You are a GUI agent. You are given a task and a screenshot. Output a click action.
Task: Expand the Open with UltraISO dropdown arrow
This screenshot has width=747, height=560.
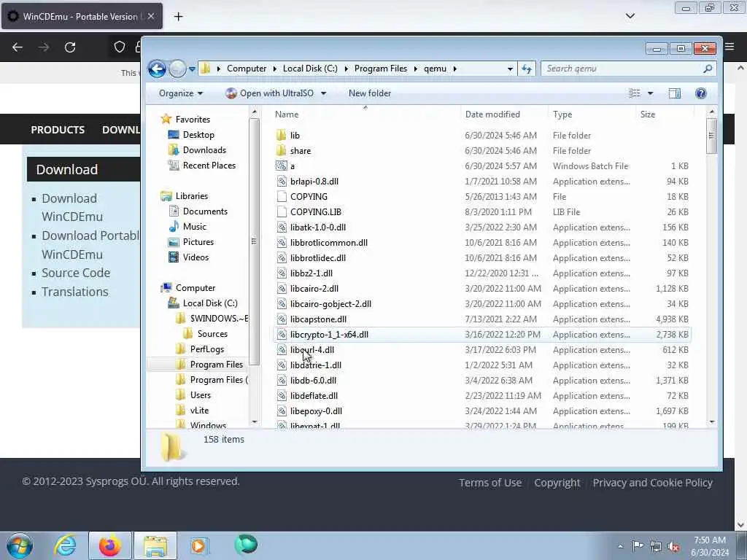[323, 93]
